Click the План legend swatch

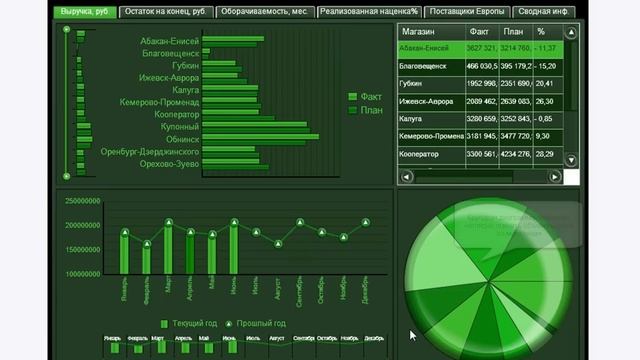[x=353, y=110]
